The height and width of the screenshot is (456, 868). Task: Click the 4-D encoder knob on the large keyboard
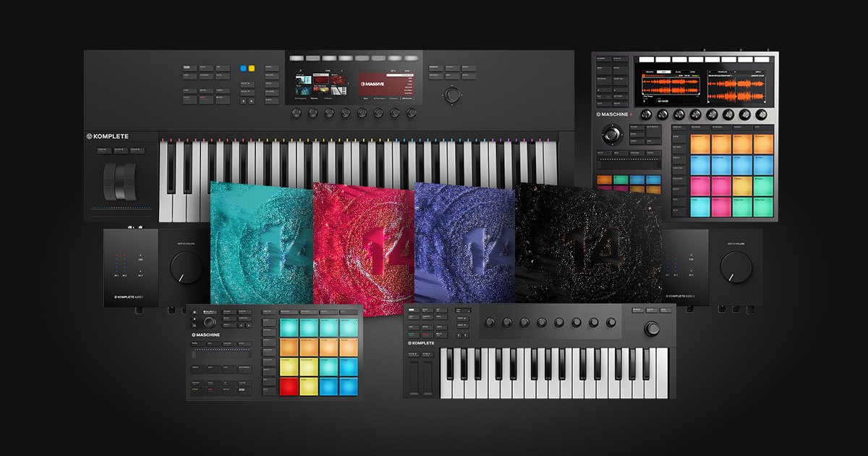[x=452, y=95]
